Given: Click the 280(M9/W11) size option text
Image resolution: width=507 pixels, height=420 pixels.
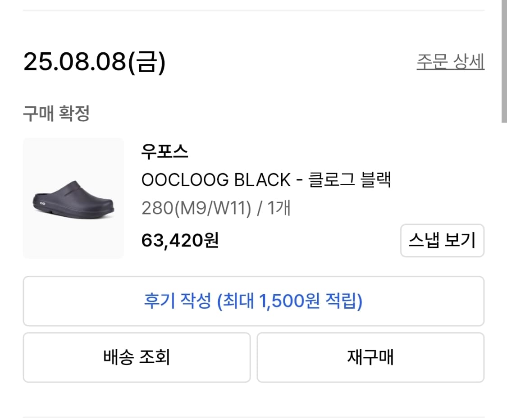Looking at the screenshot, I should coord(196,209).
